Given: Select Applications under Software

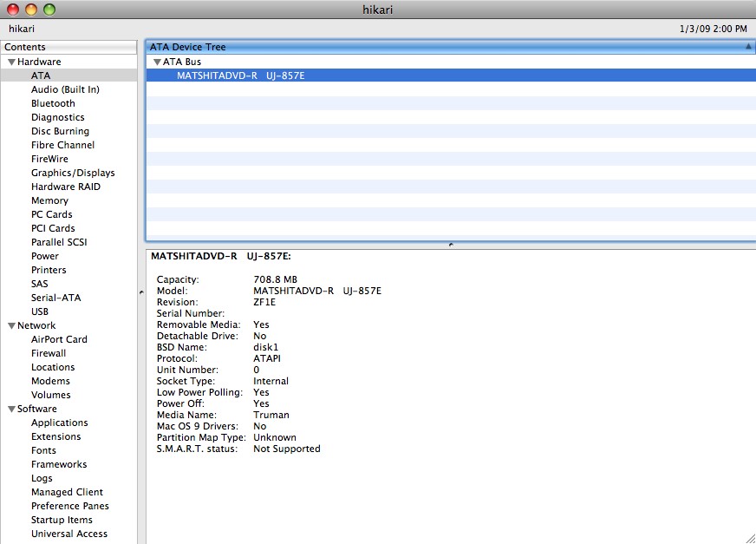Looking at the screenshot, I should 59,423.
